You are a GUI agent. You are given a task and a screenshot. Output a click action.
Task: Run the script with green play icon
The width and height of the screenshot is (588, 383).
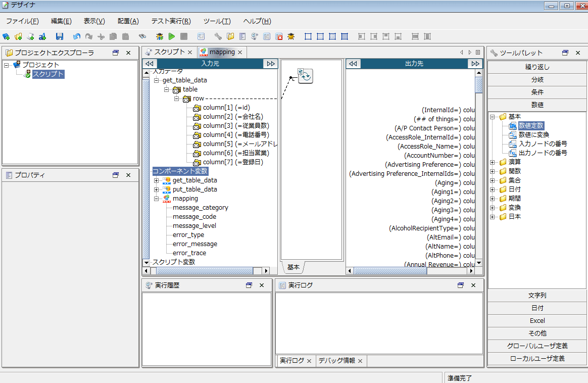click(x=172, y=36)
